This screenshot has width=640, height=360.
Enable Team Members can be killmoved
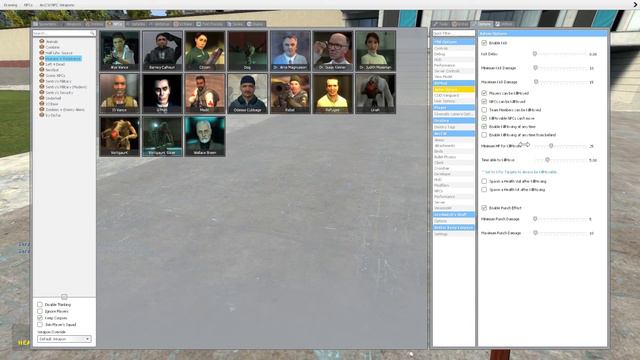[x=484, y=110]
